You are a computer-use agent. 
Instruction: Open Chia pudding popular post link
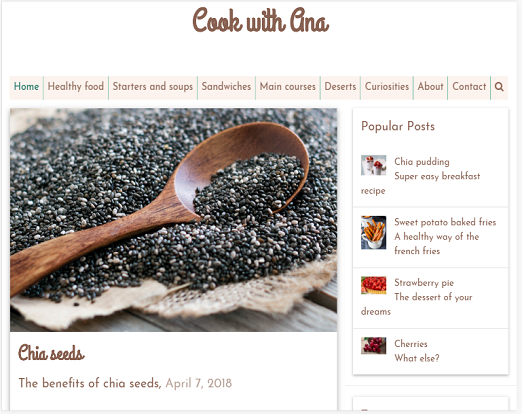pos(422,162)
